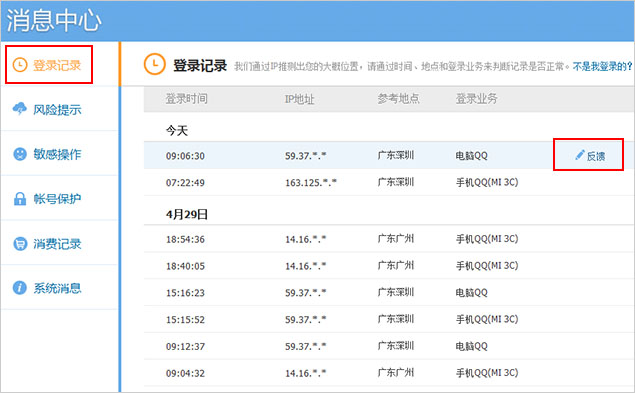The width and height of the screenshot is (635, 393).
Task: Open the 风险提示 sidebar item
Action: 59,109
